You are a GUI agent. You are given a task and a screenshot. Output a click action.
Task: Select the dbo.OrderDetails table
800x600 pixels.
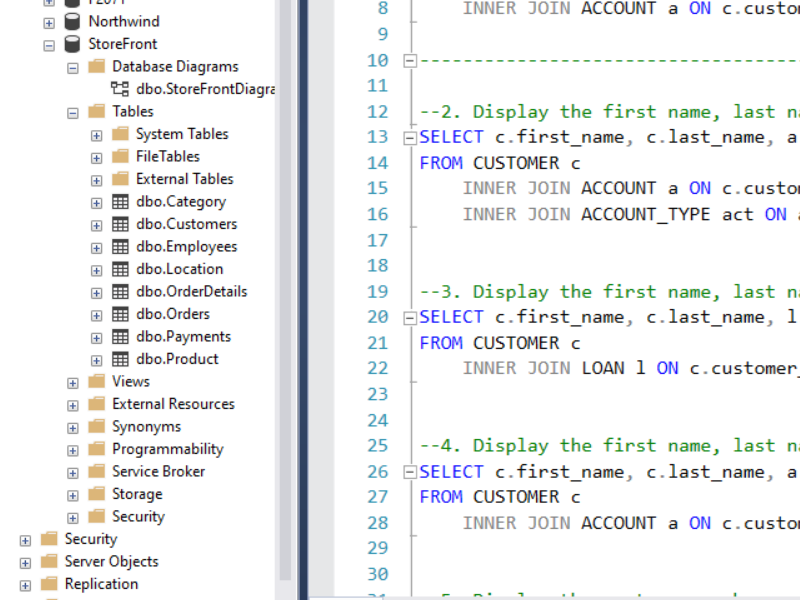click(x=191, y=292)
